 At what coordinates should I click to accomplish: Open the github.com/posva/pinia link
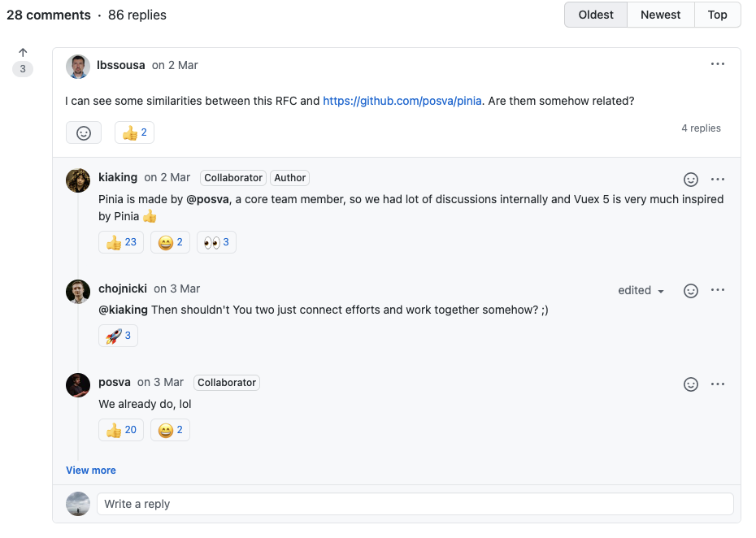point(402,102)
